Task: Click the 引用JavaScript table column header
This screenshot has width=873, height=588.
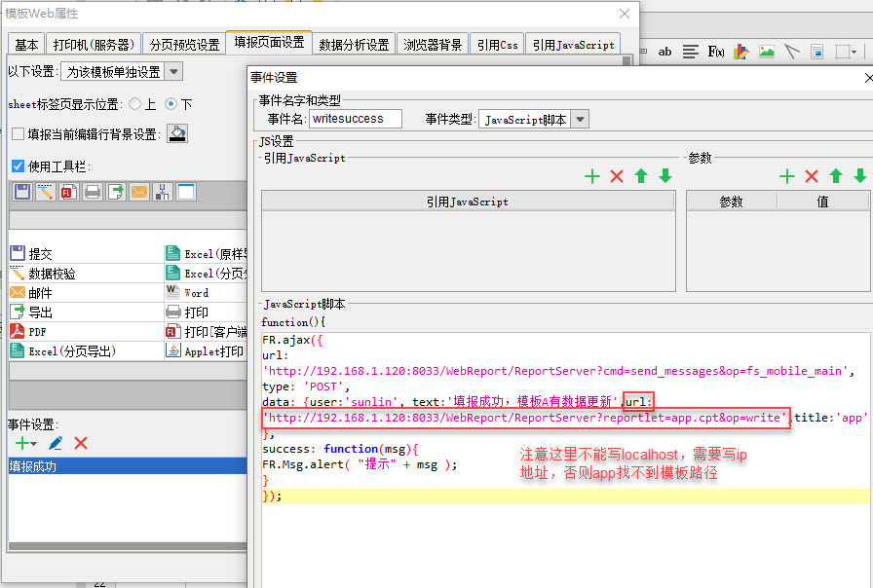Action: click(x=468, y=202)
